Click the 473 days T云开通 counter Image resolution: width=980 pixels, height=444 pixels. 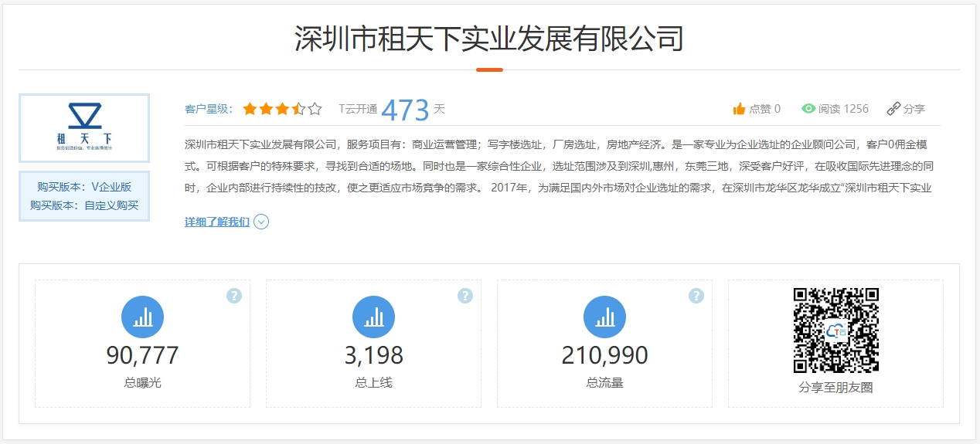(x=405, y=110)
